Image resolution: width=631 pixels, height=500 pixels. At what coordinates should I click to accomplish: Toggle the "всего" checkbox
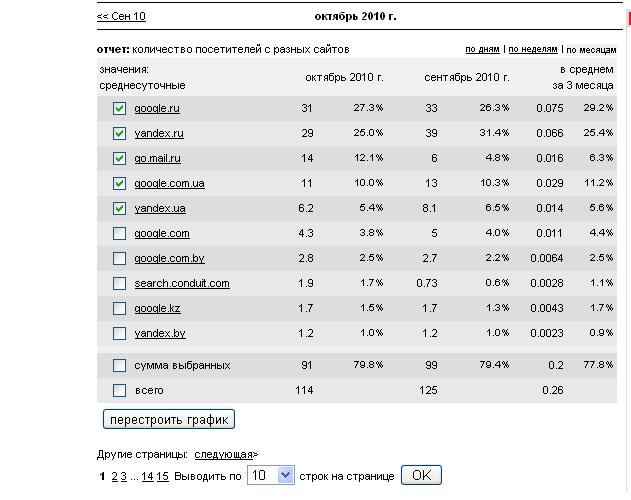coord(120,390)
